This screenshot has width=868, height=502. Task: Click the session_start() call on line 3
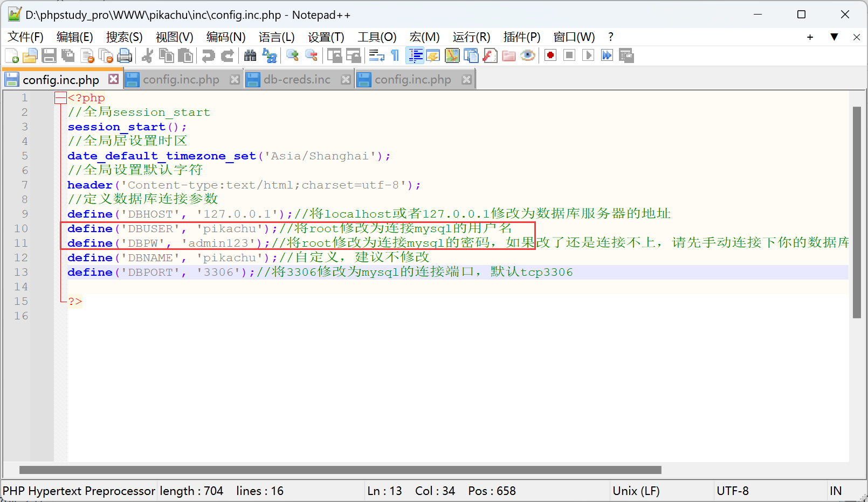pos(127,127)
